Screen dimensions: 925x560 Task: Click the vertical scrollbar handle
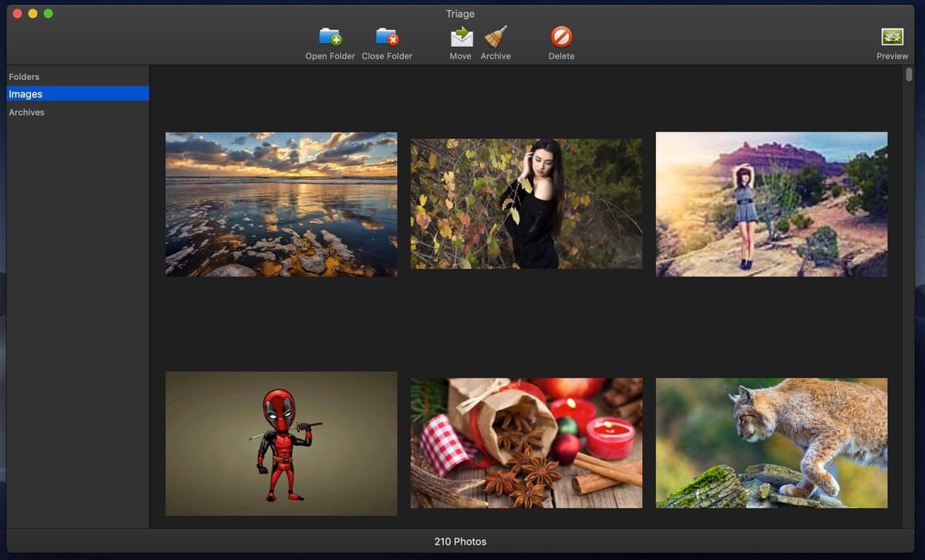coord(910,75)
